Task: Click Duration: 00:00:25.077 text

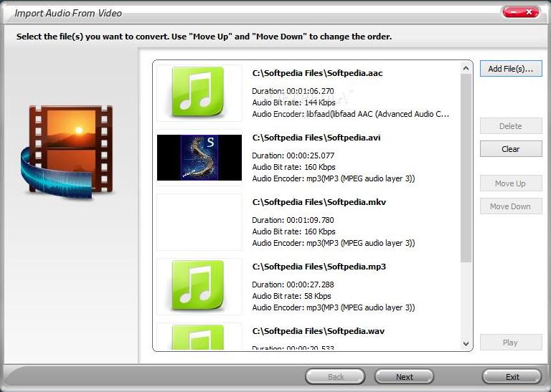Action: tap(293, 156)
